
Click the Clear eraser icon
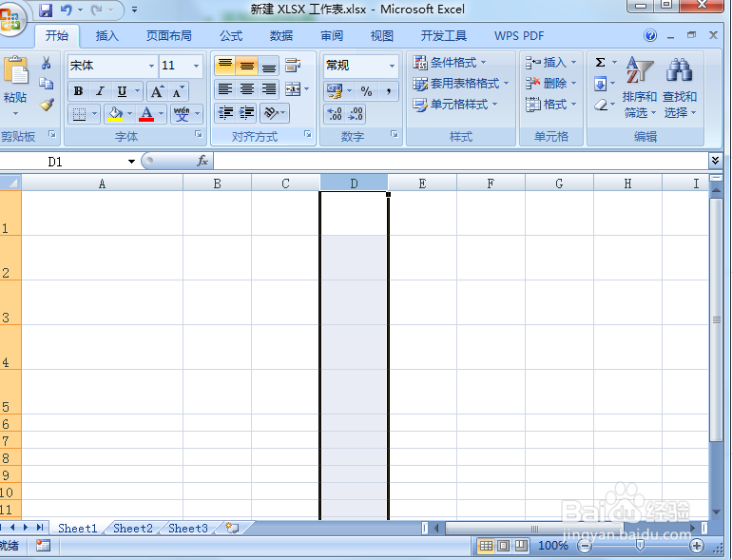coord(601,105)
